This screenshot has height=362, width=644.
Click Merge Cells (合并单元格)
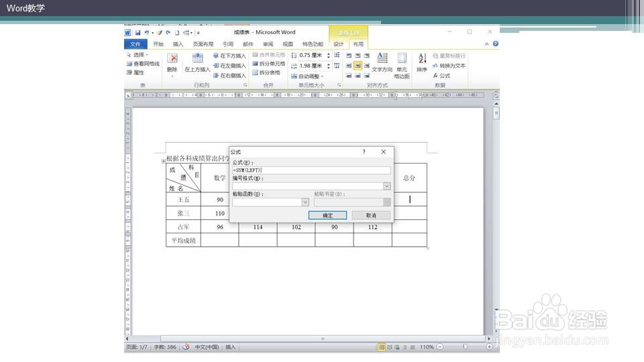268,54
